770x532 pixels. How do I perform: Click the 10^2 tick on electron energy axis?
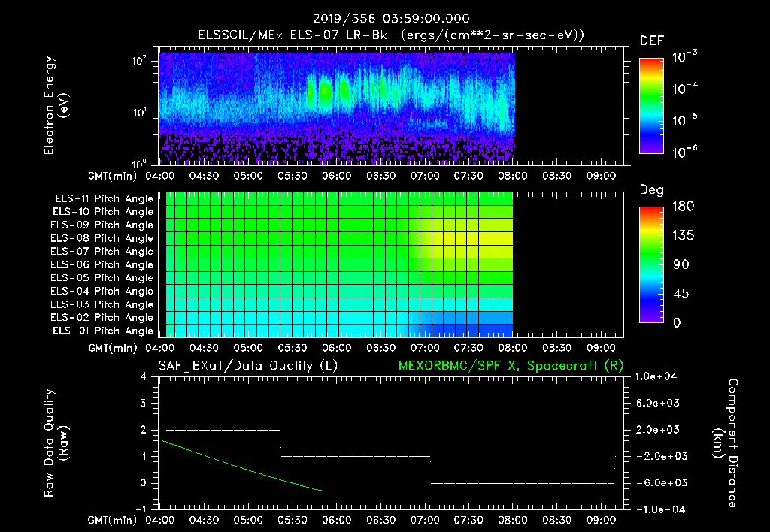139,61
